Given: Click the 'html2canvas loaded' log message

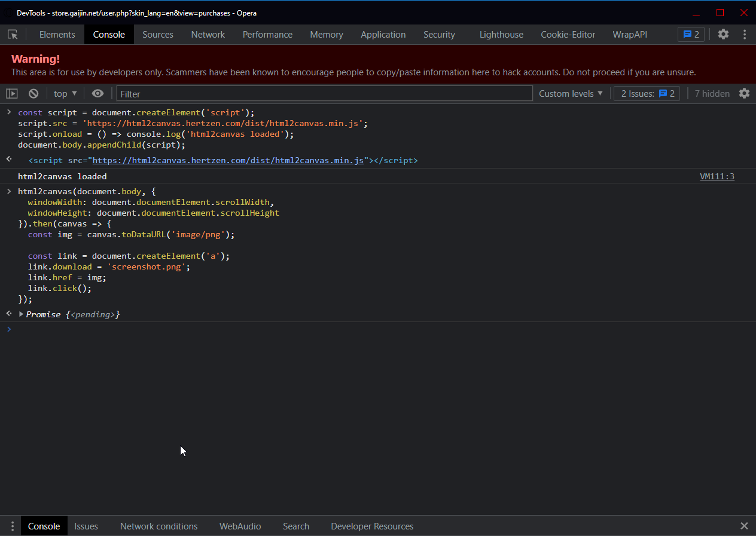Looking at the screenshot, I should click(x=62, y=176).
